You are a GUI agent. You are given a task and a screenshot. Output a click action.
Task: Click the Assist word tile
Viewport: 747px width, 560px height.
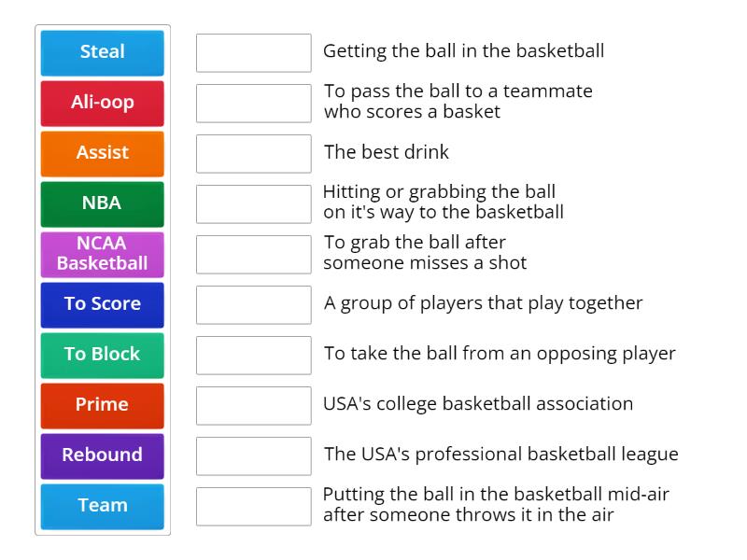point(102,153)
